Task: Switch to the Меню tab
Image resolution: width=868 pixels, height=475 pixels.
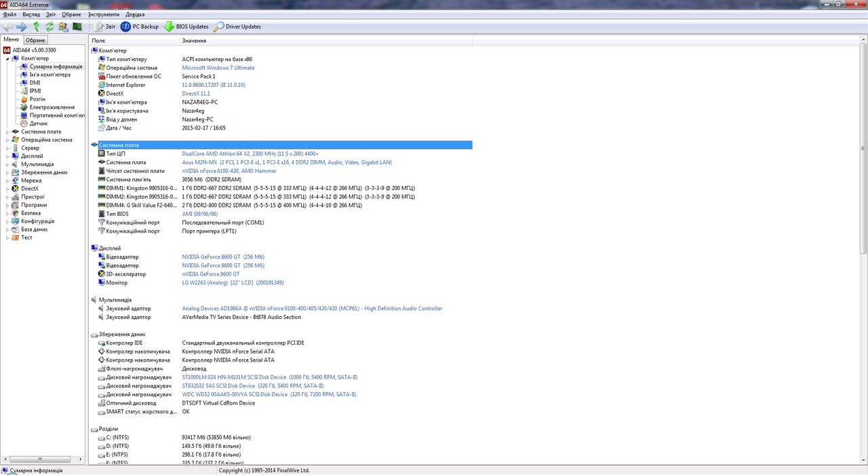Action: tap(12, 40)
